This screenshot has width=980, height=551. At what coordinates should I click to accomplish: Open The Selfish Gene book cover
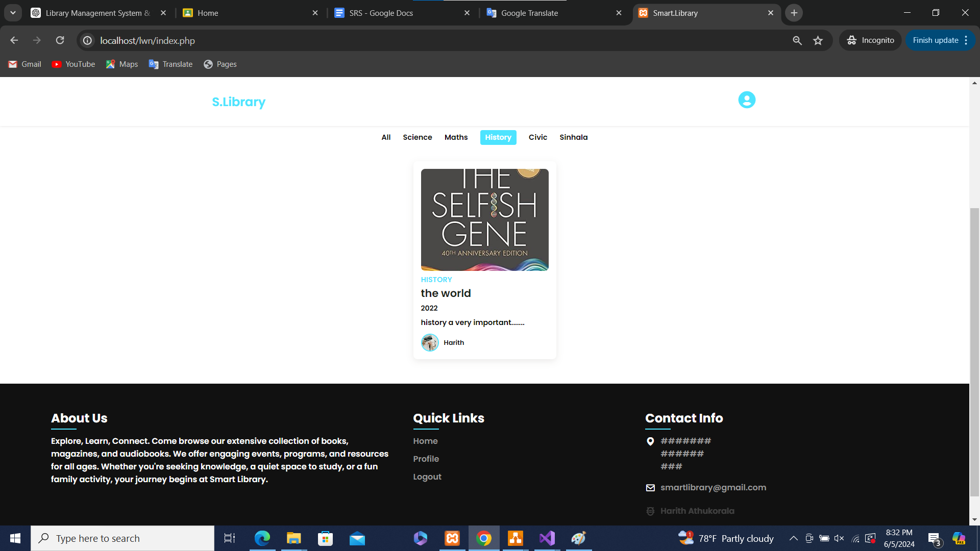click(x=484, y=219)
